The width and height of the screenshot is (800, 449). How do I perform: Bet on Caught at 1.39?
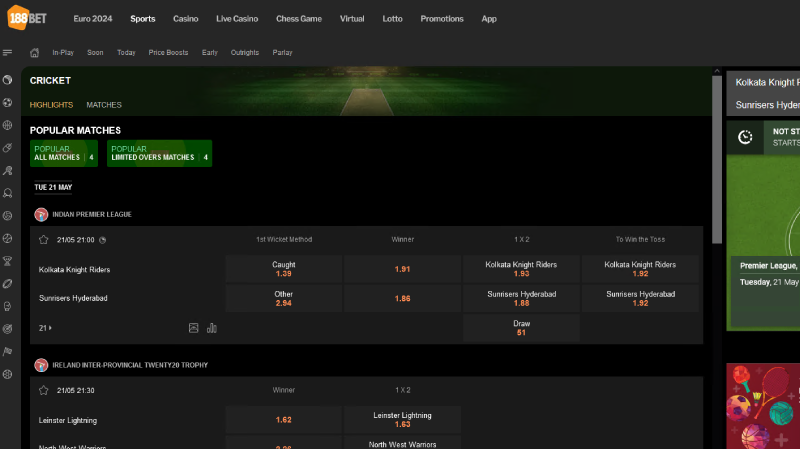tap(284, 269)
